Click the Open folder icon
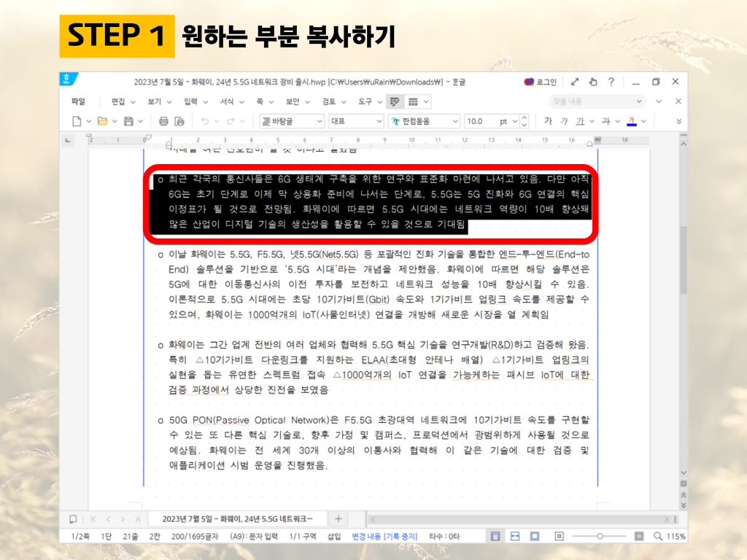Viewport: 747px width, 560px height. point(102,122)
